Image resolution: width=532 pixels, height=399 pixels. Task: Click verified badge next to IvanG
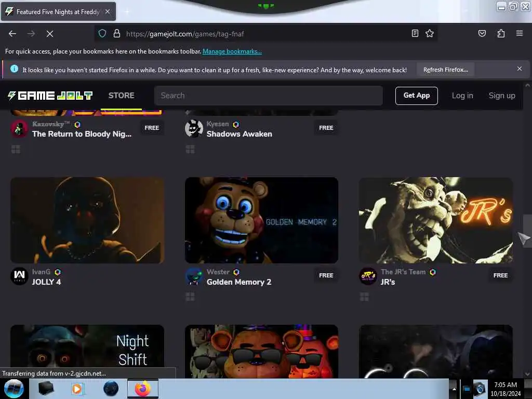(58, 272)
